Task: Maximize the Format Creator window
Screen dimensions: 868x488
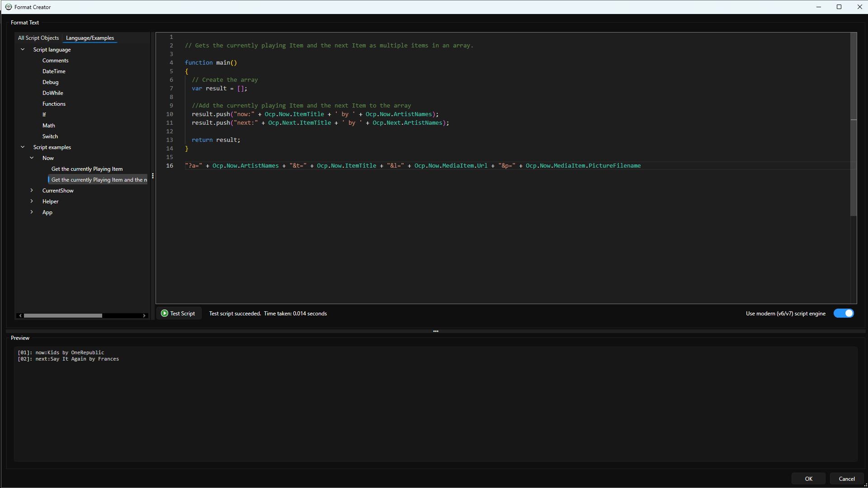Action: (x=839, y=7)
